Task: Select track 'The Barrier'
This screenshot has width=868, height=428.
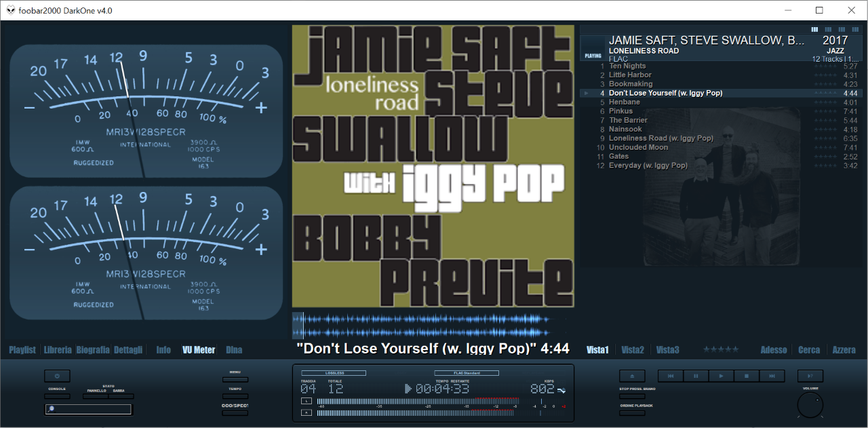Action: (722, 120)
